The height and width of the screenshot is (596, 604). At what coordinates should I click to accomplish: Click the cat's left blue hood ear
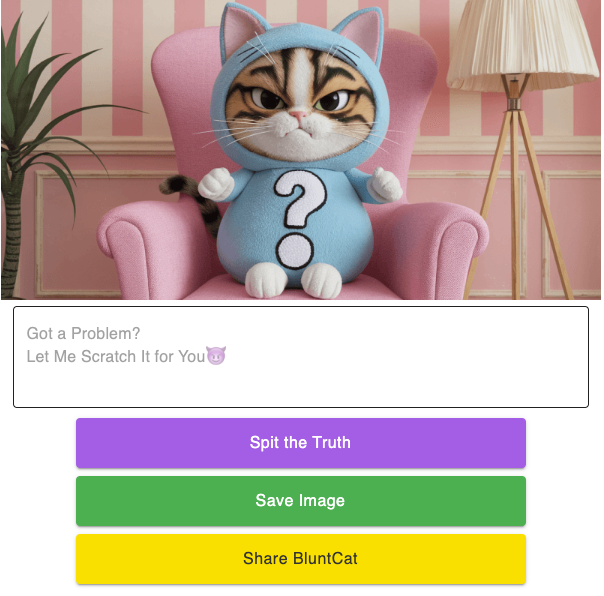242,31
